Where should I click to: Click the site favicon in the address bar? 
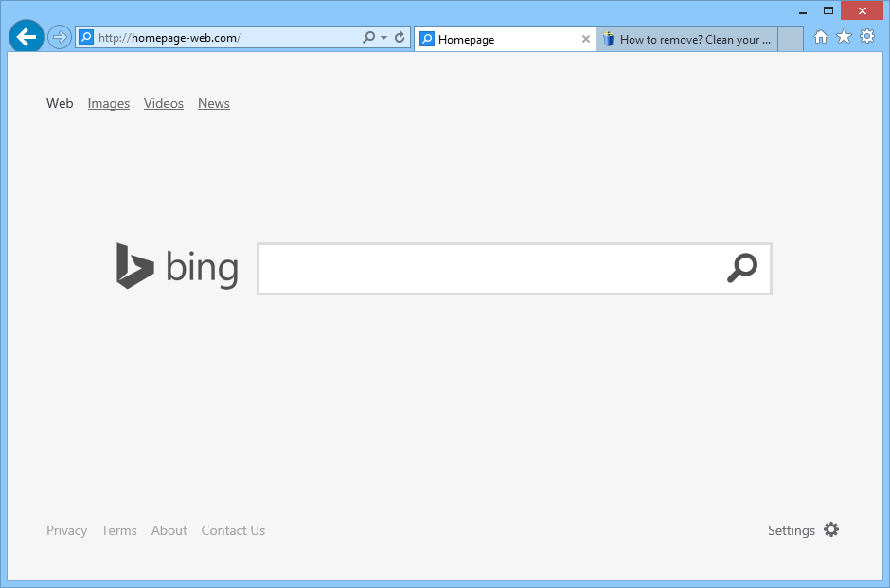click(86, 38)
